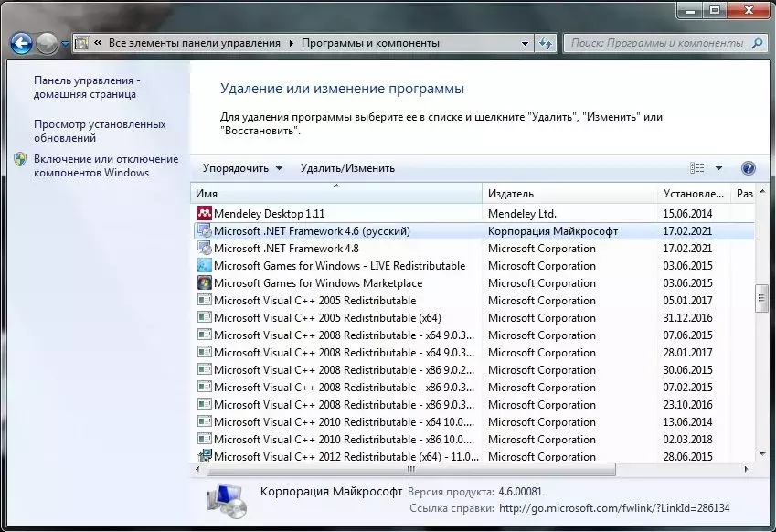Click icon of Visual C++ 2008 dated 07.02.2015
Image resolution: width=776 pixels, height=532 pixels.
coord(205,387)
